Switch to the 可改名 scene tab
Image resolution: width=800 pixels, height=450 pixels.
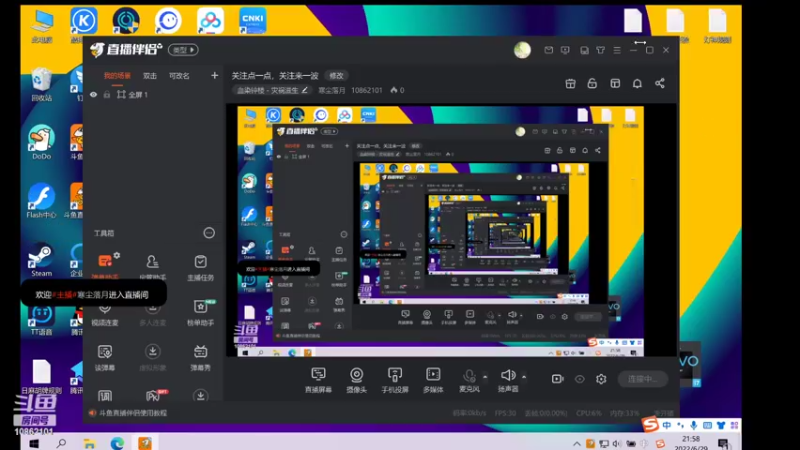point(179,76)
